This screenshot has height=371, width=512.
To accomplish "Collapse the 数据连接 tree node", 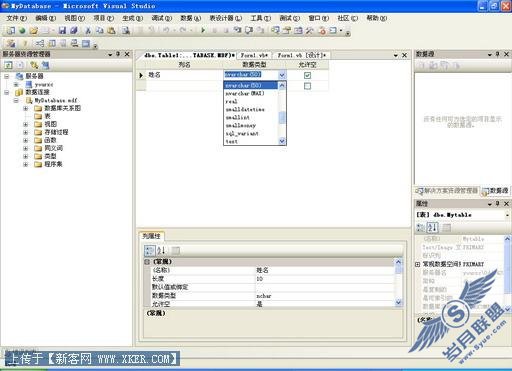I will pyautogui.click(x=6, y=92).
